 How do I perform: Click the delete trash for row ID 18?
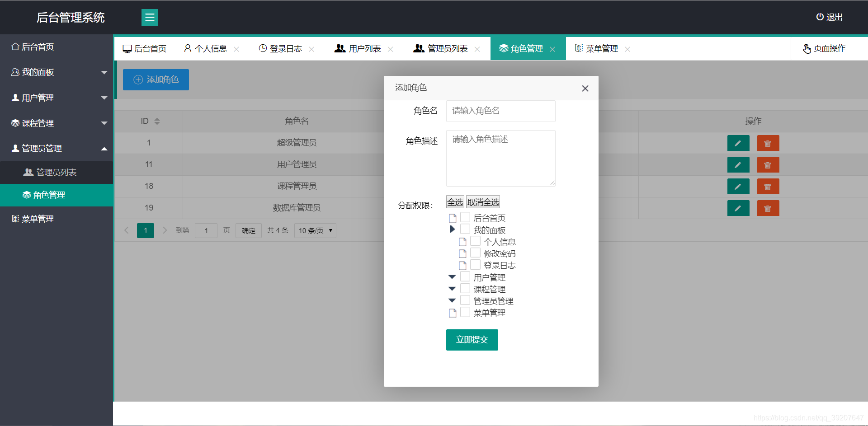click(x=768, y=187)
